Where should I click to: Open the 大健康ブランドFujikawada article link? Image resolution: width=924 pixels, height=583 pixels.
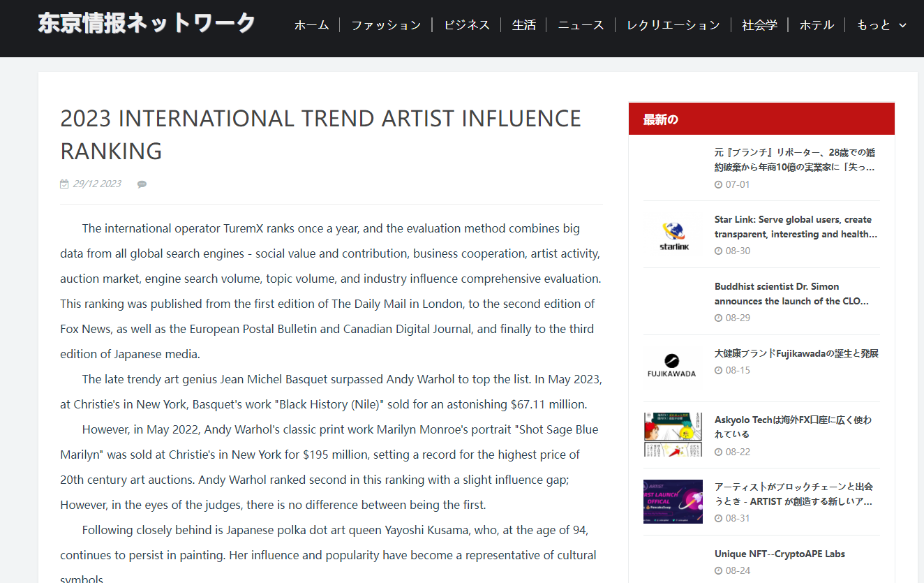(x=796, y=353)
